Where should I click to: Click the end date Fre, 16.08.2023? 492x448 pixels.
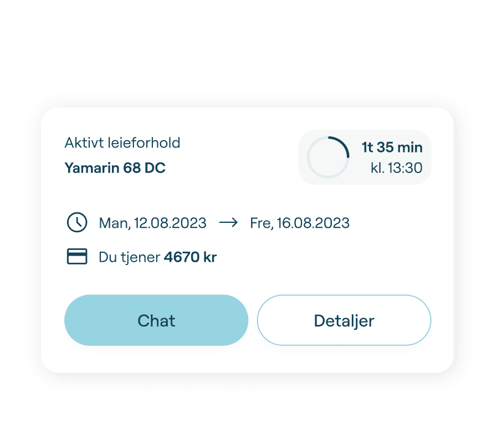(x=299, y=222)
